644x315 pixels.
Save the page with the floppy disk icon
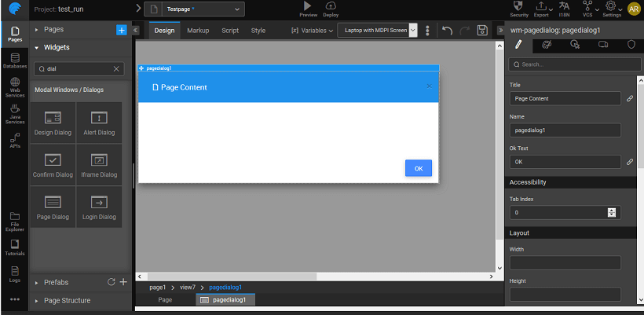(x=482, y=31)
